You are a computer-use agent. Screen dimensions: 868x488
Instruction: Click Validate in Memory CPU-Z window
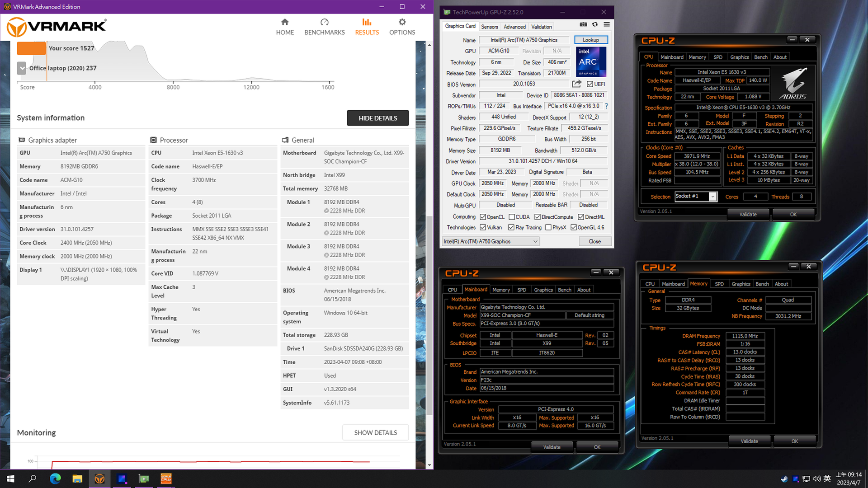(x=749, y=441)
